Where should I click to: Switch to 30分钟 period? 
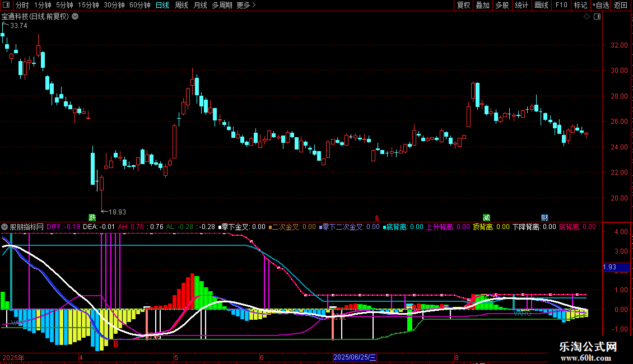[x=114, y=5]
